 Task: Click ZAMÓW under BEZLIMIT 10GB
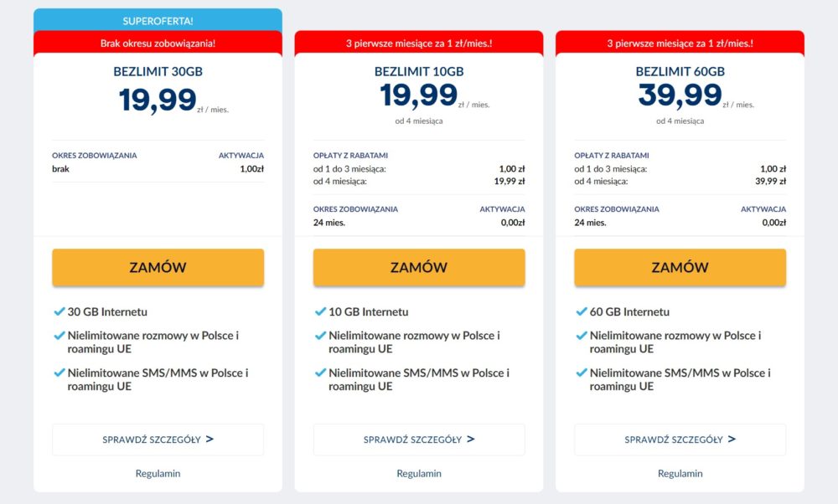pos(419,267)
